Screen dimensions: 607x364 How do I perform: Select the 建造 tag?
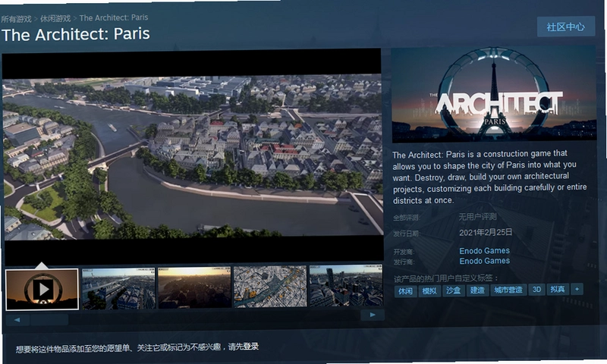click(477, 290)
